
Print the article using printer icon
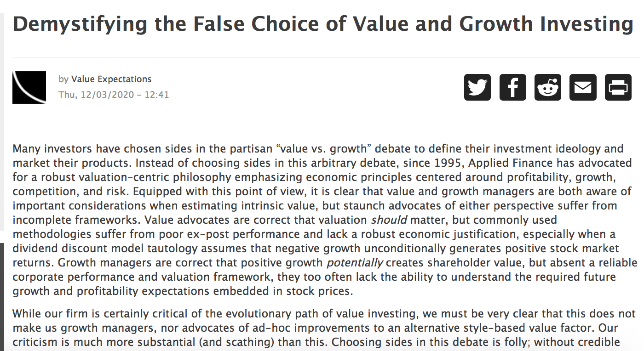coord(618,87)
